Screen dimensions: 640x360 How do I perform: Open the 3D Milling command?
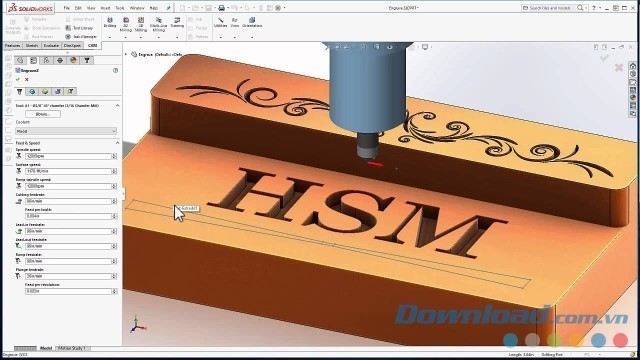tap(141, 24)
